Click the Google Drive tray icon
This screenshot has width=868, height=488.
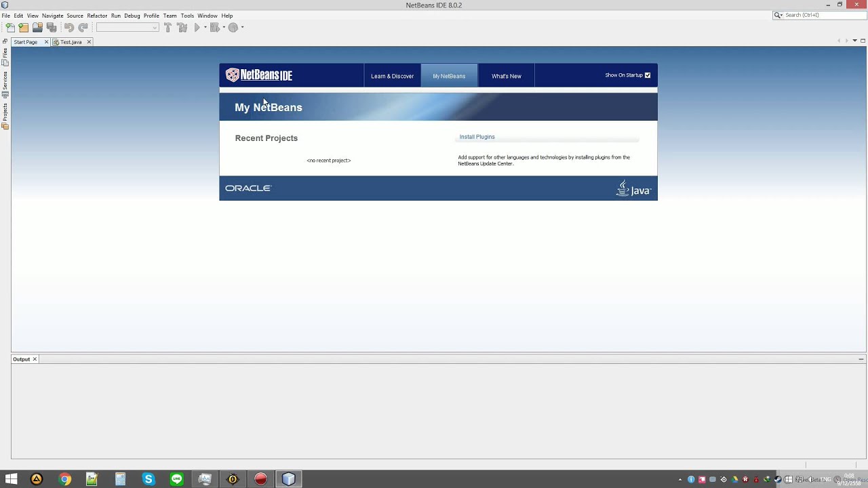[x=734, y=480]
